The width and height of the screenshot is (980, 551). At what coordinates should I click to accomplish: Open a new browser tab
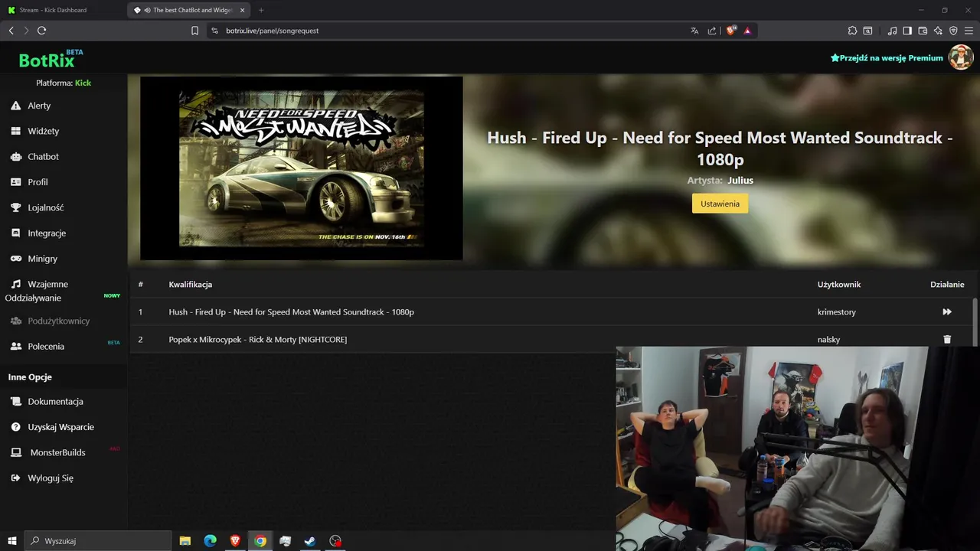[x=261, y=10]
